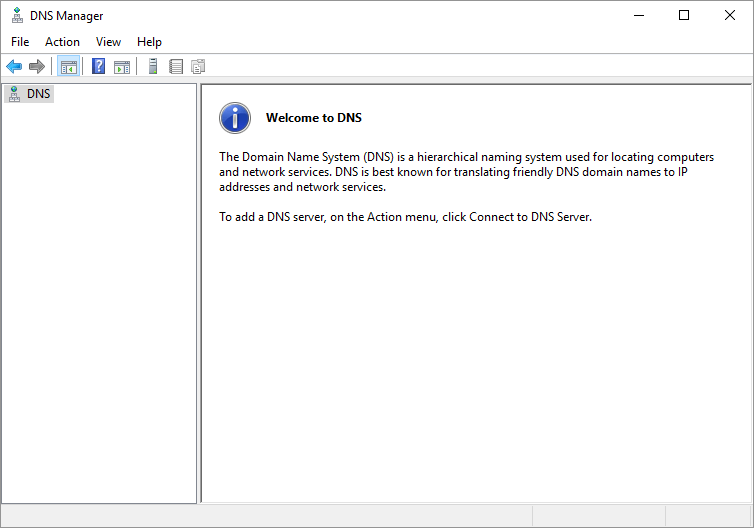Click the list view toolbar icon
This screenshot has height=528, width=754.
[x=176, y=66]
